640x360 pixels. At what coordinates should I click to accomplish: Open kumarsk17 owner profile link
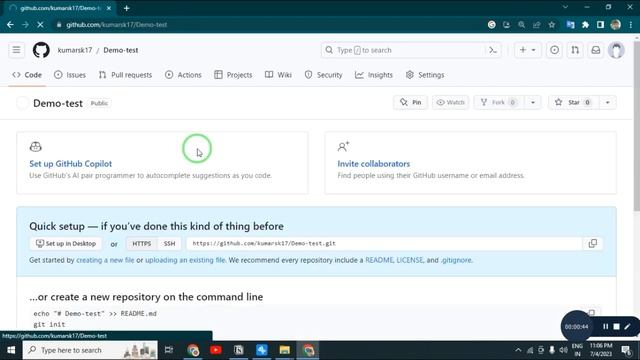pos(75,50)
